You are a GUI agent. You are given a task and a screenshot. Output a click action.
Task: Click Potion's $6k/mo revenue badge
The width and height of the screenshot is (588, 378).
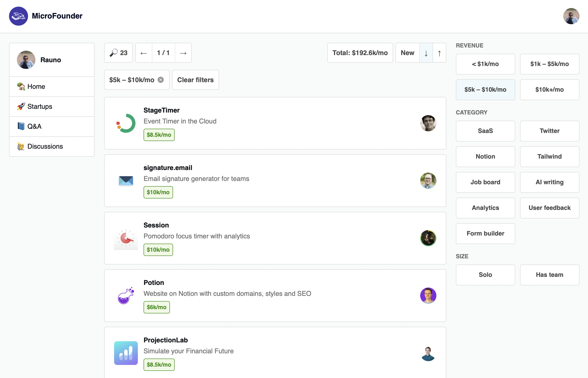[x=157, y=307]
